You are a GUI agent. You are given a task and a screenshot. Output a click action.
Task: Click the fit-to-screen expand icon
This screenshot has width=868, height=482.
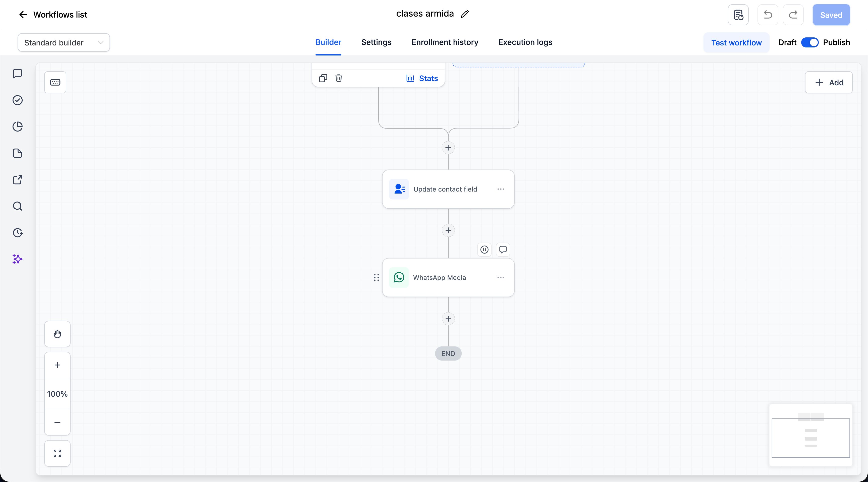coord(57,453)
